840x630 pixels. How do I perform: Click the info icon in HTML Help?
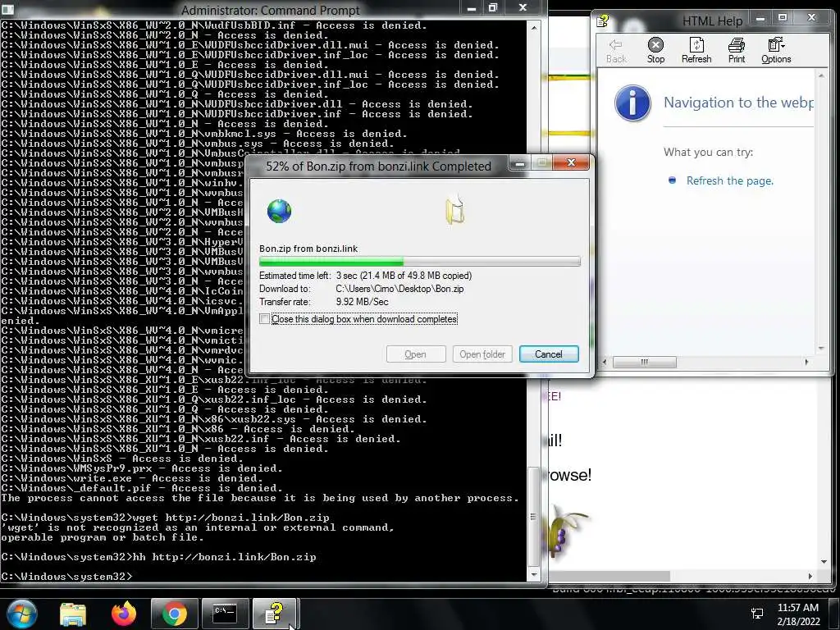[x=632, y=103]
